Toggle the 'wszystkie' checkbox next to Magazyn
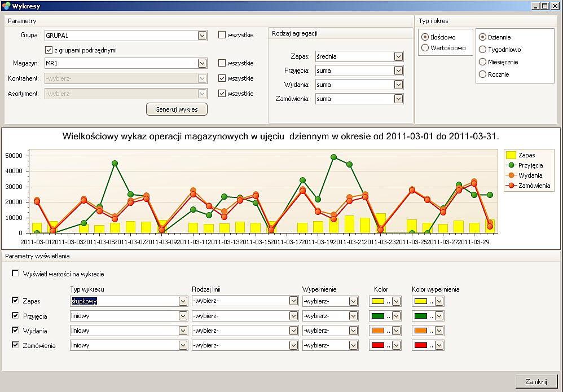 pyautogui.click(x=222, y=63)
